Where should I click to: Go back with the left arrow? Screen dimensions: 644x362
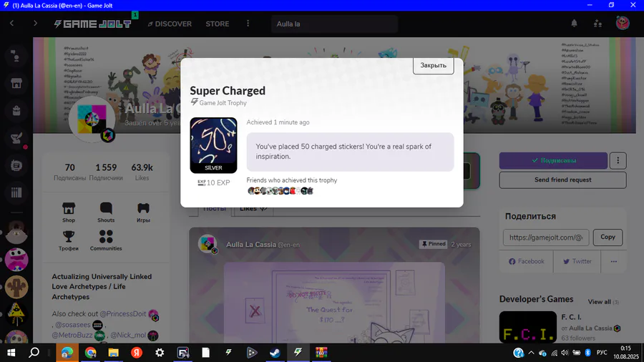click(x=12, y=24)
